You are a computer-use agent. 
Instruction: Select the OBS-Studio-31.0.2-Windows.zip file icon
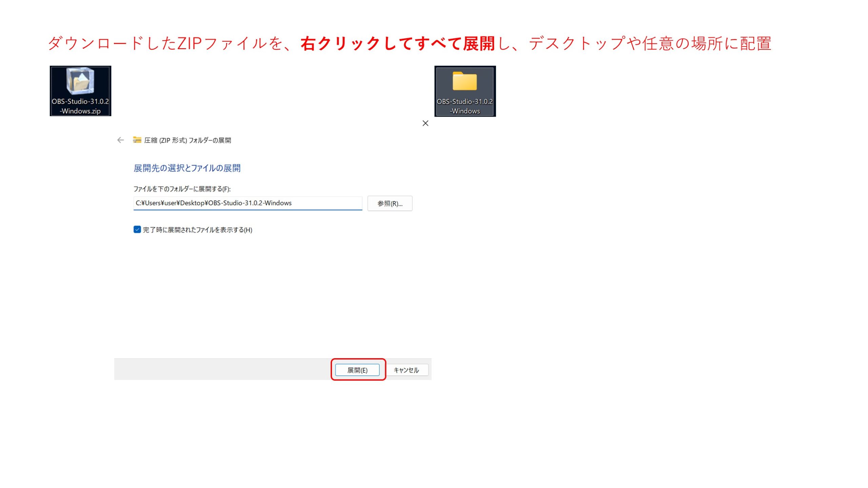click(80, 91)
